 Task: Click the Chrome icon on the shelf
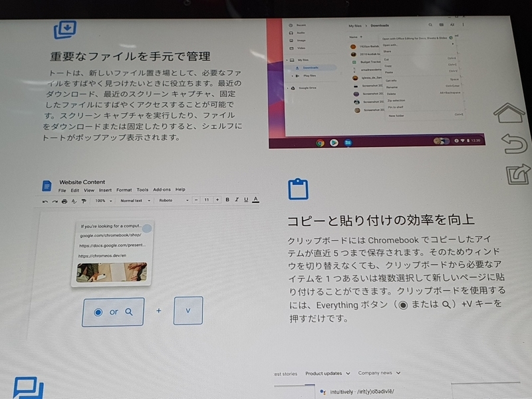click(x=320, y=143)
